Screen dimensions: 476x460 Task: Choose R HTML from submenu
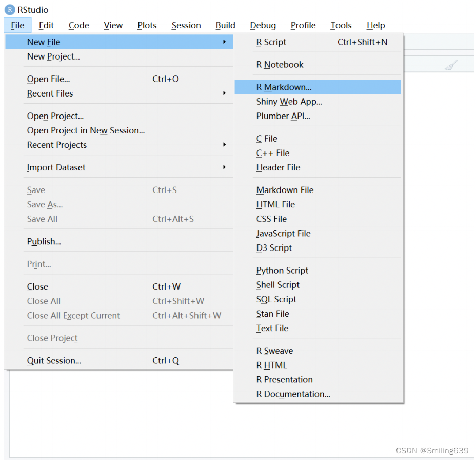click(318, 365)
